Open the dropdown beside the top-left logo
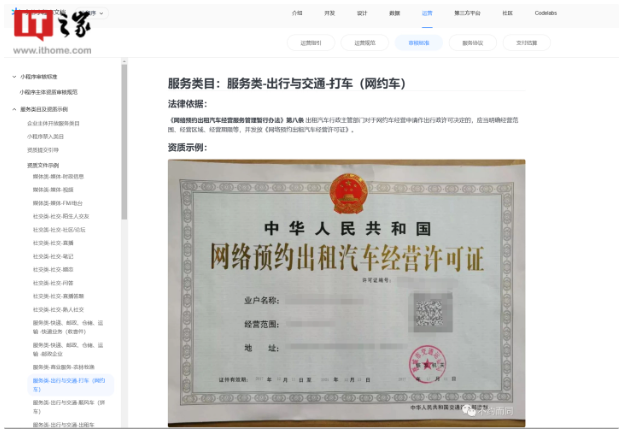This screenshot has width=624, height=437. [101, 14]
